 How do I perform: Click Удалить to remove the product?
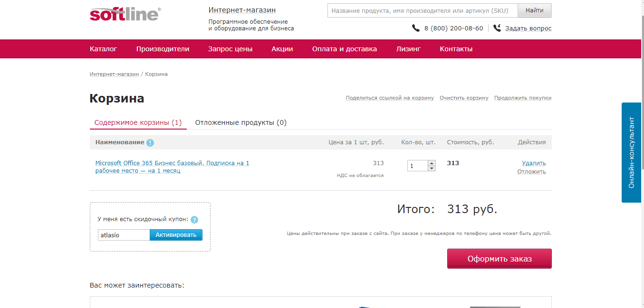click(534, 163)
